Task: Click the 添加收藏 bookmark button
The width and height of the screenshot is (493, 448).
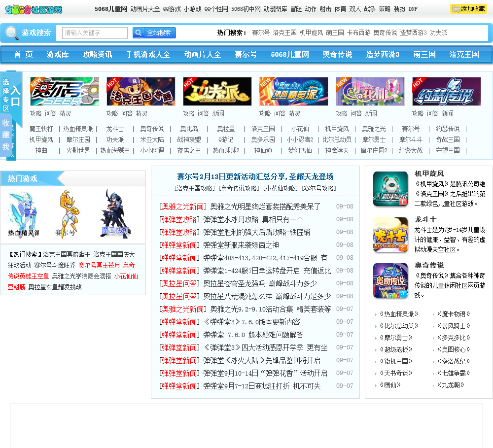Action: tap(468, 9)
